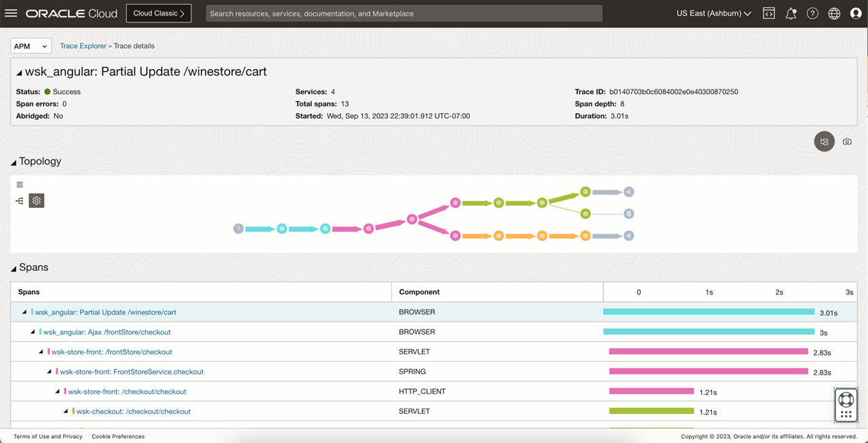Click the pink 1.21s HTTP_CLIENT duration bar
Screen dimensions: 868x443
click(652, 391)
